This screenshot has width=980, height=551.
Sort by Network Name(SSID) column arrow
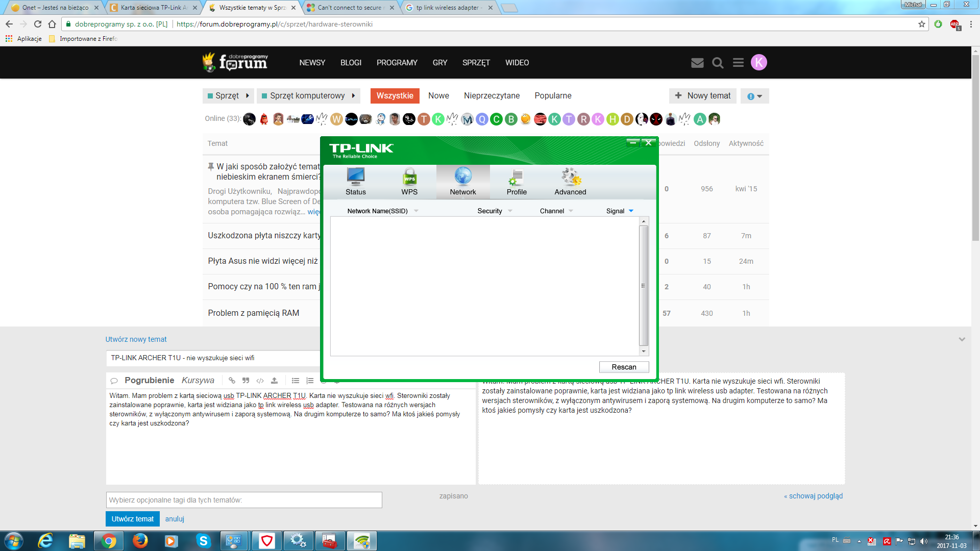pos(416,211)
